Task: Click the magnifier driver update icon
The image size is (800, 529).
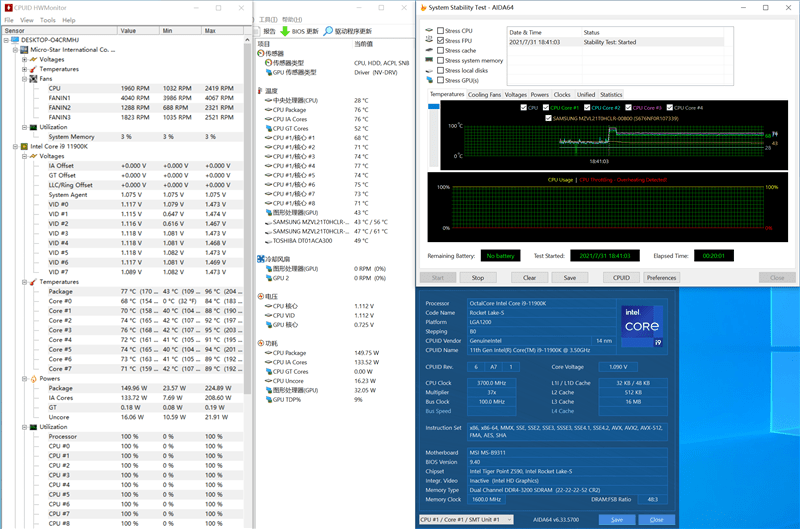Action: pyautogui.click(x=328, y=31)
